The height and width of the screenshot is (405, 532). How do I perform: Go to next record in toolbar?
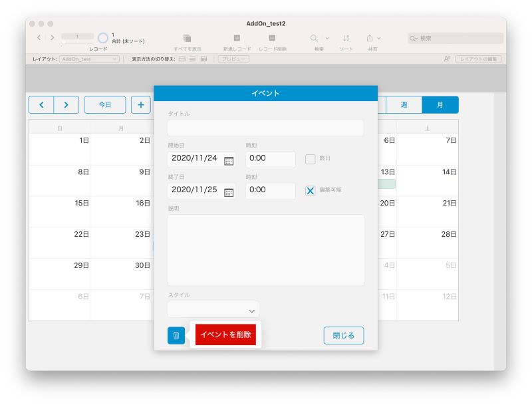(x=53, y=38)
